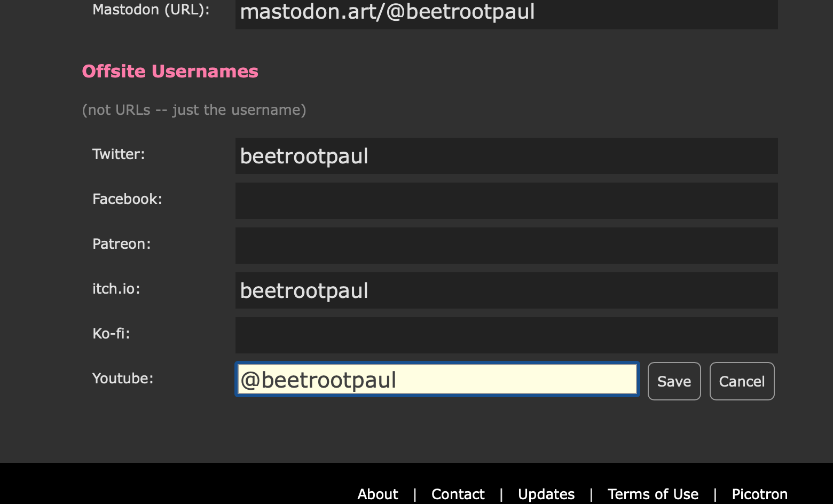This screenshot has height=504, width=833.
Task: Open the Picotron footer link
Action: [x=759, y=494]
